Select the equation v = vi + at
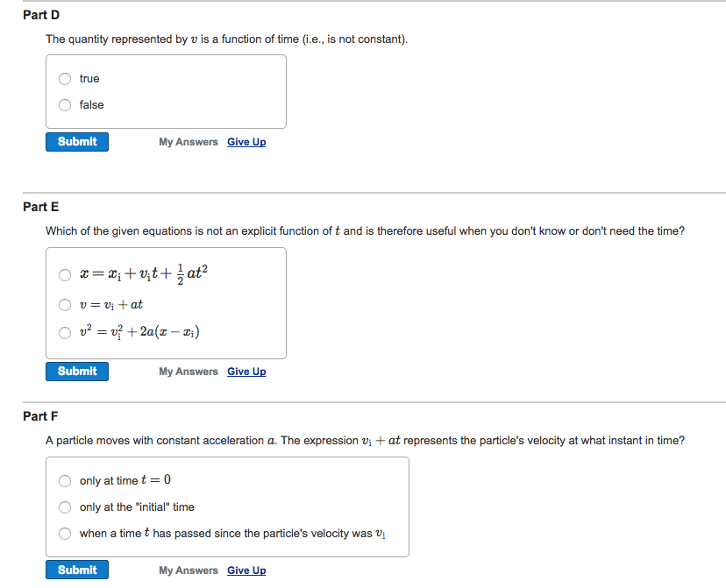 click(x=65, y=303)
